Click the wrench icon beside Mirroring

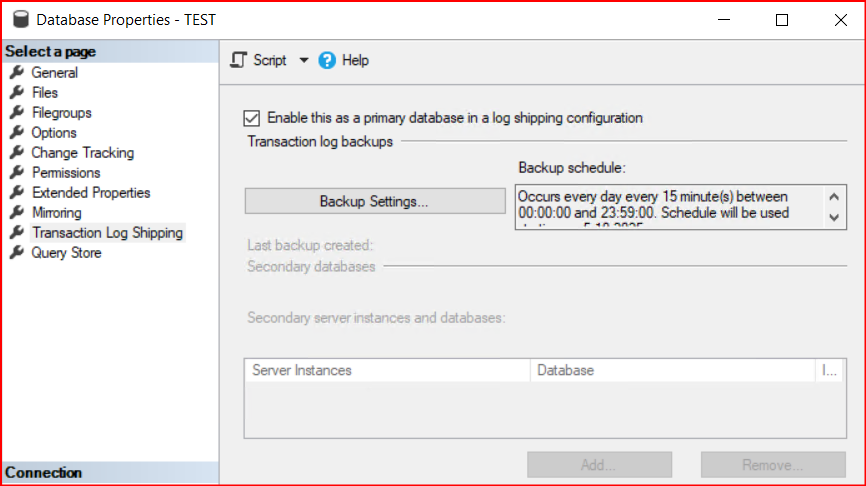point(16,213)
